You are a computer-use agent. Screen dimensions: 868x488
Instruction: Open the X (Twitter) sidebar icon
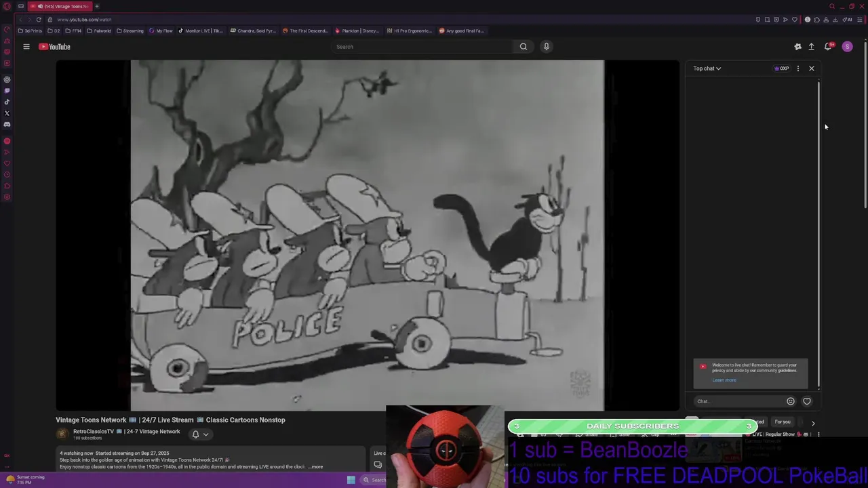(x=7, y=113)
